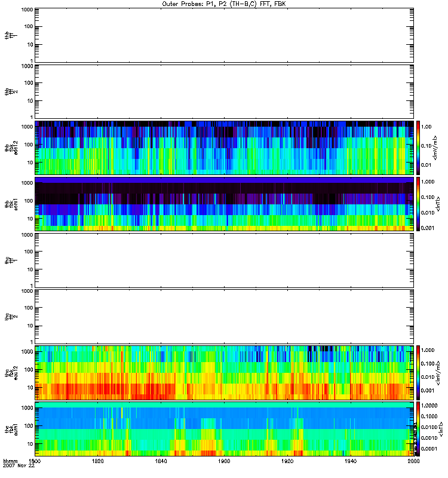Click the '100' y-axis tick of thc fbk scm1
Viewport: 448px width, 478px height.
tap(29, 426)
